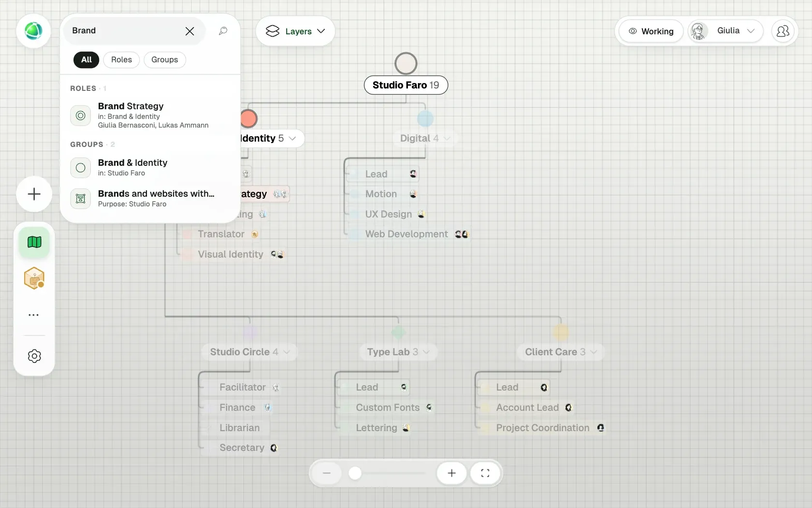The width and height of the screenshot is (812, 508).
Task: Clear the Brand search text
Action: tap(189, 31)
